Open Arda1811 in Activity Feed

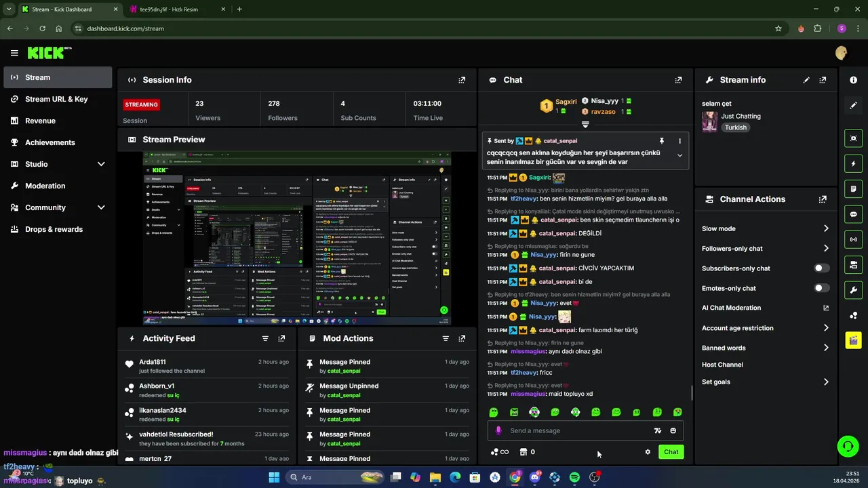[153, 362]
